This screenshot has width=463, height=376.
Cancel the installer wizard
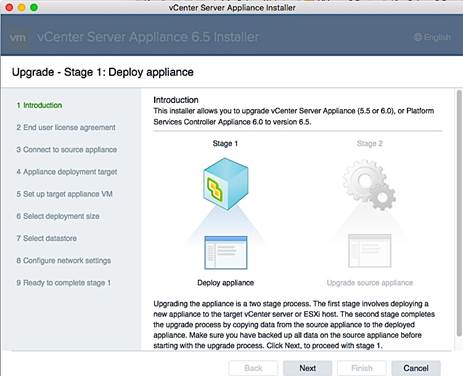416,368
